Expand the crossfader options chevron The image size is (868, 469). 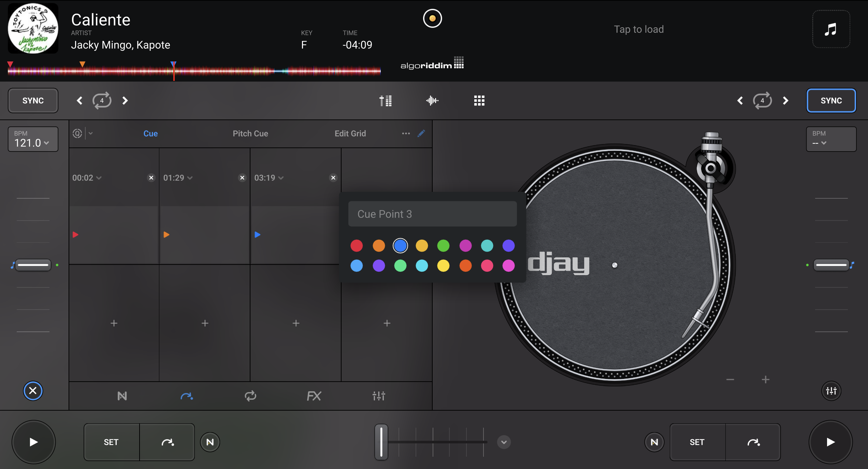click(504, 442)
